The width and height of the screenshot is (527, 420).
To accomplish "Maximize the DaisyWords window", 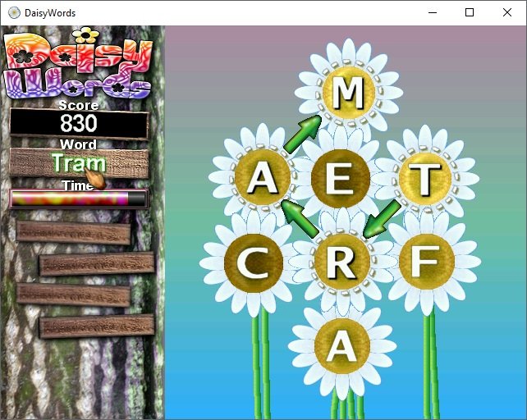I will [x=470, y=13].
